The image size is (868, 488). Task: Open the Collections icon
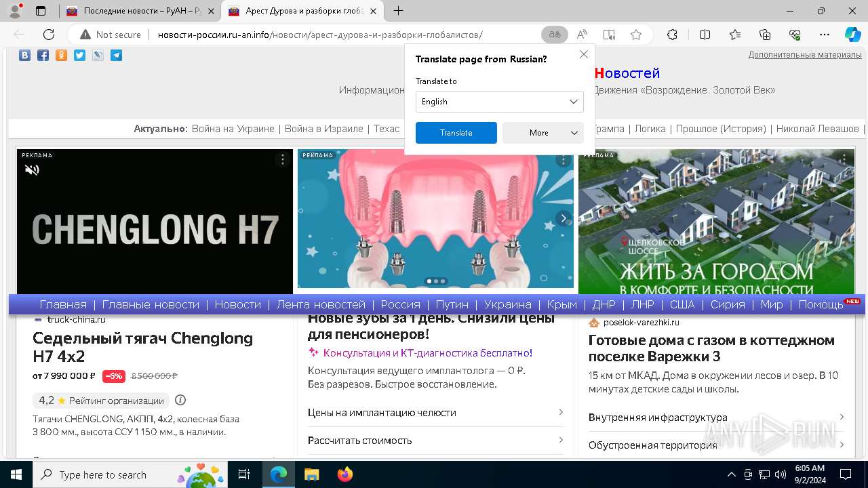[x=765, y=35]
